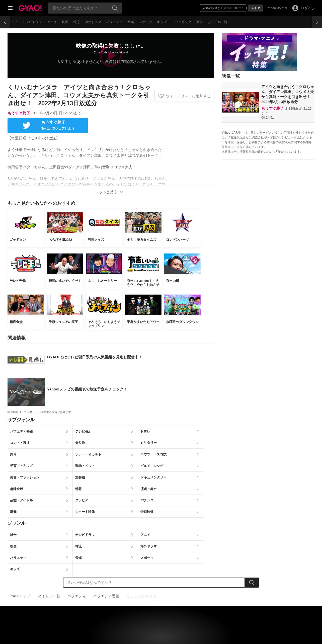Open ドキュメンタリー subgenre row
The height and width of the screenshot is (644, 322).
(171, 477)
